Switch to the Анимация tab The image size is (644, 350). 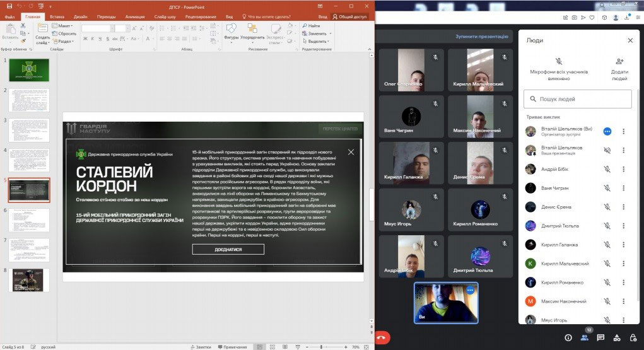(x=135, y=17)
